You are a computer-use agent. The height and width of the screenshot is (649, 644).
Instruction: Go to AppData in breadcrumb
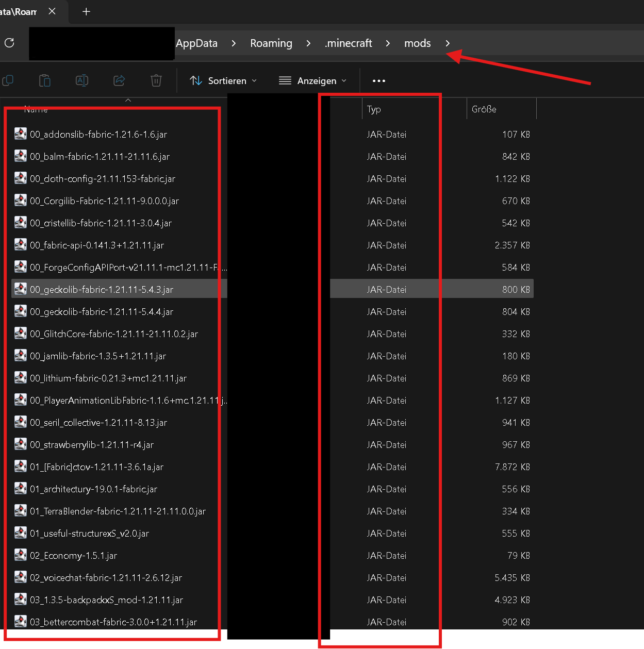click(x=196, y=43)
